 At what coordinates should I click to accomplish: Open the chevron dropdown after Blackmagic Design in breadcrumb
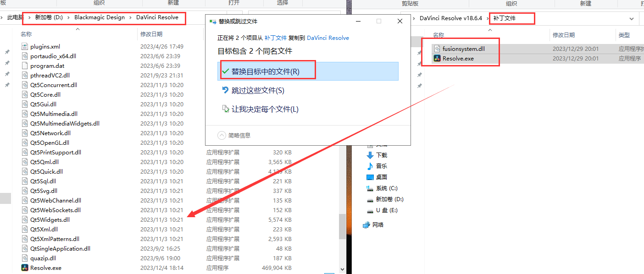click(x=130, y=17)
